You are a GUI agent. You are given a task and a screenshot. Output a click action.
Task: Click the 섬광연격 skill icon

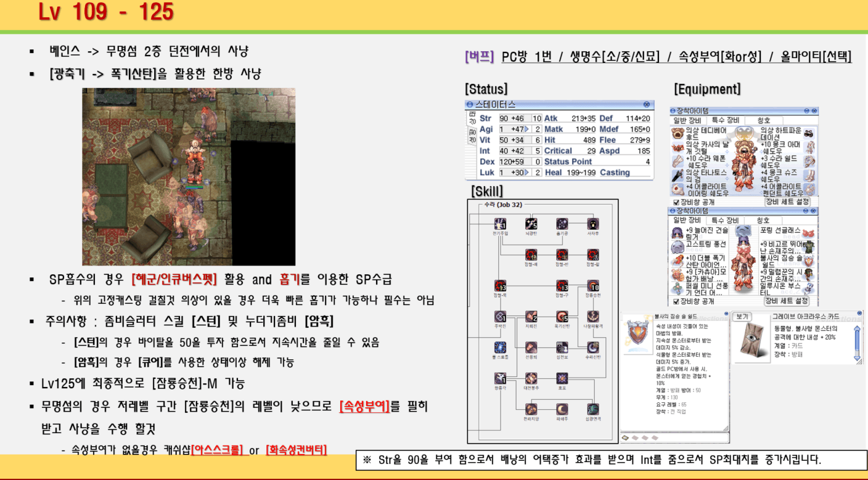pyautogui.click(x=592, y=409)
